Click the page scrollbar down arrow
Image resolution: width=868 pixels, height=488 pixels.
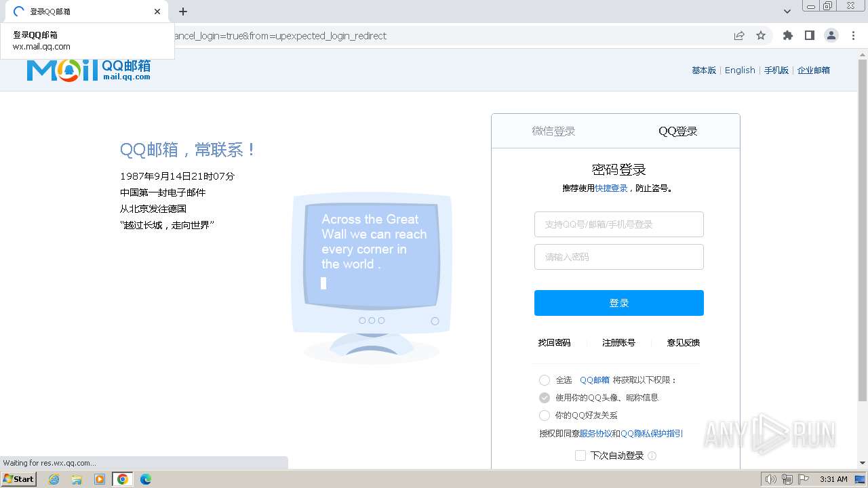tap(863, 464)
